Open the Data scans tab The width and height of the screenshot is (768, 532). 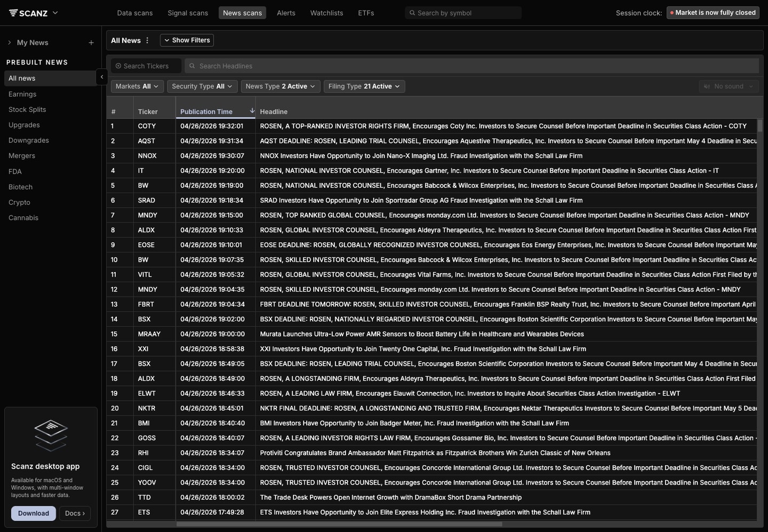(x=135, y=13)
